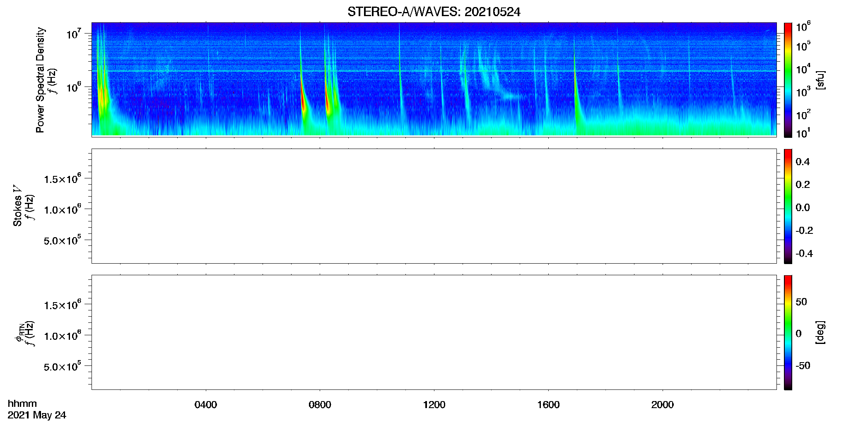Click the time label 0400
This screenshot has height=447, width=868.
(205, 404)
